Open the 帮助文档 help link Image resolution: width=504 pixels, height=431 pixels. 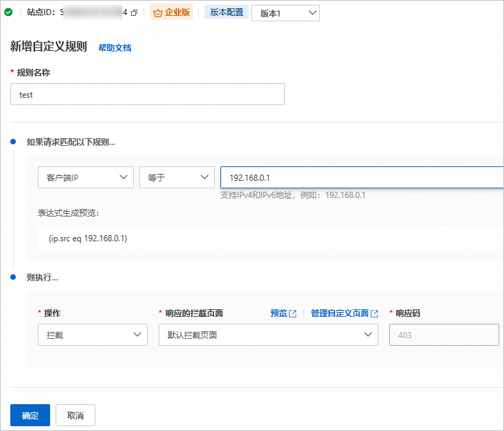coord(115,47)
